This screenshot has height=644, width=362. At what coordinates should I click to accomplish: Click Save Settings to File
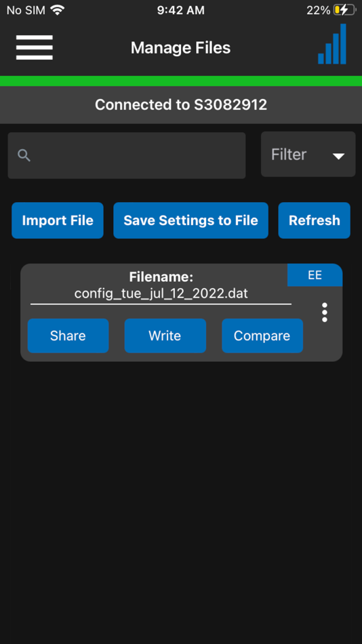(x=190, y=220)
